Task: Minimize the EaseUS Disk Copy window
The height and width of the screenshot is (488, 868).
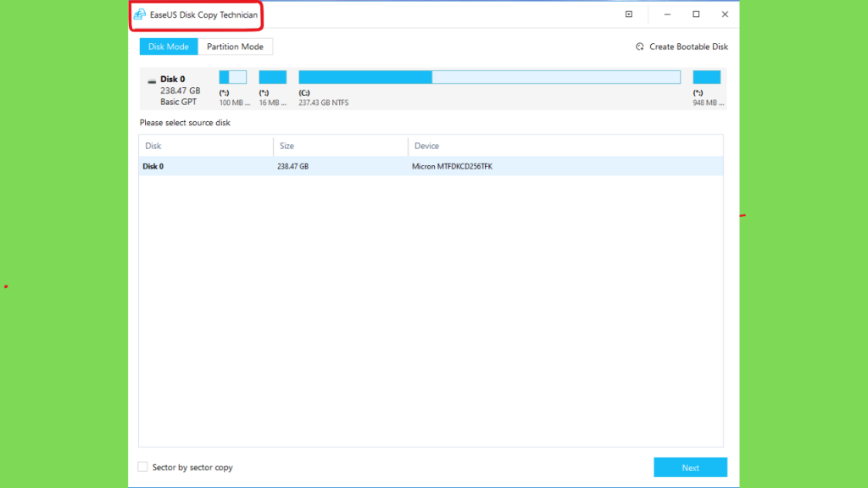Action: click(x=667, y=14)
